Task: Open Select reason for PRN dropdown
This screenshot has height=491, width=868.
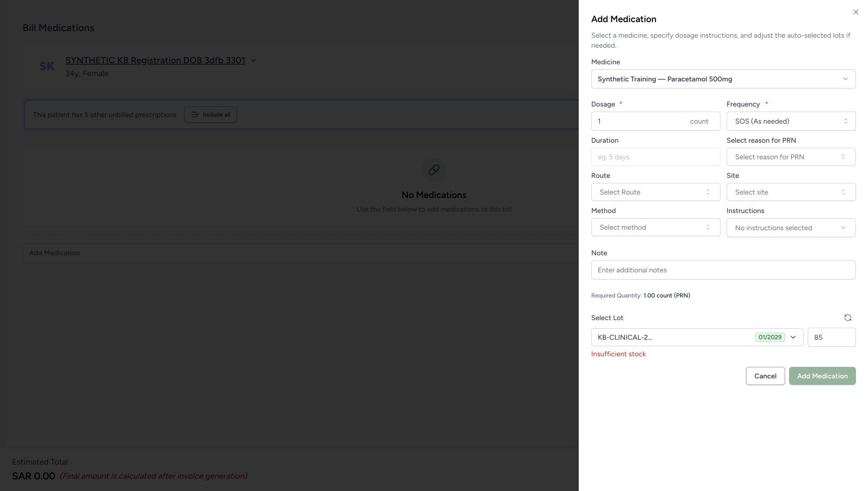Action: [791, 157]
